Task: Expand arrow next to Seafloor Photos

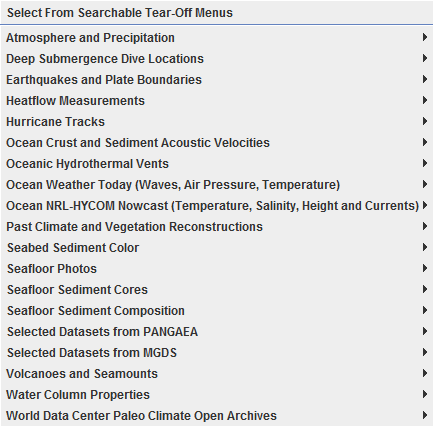Action: (425, 268)
